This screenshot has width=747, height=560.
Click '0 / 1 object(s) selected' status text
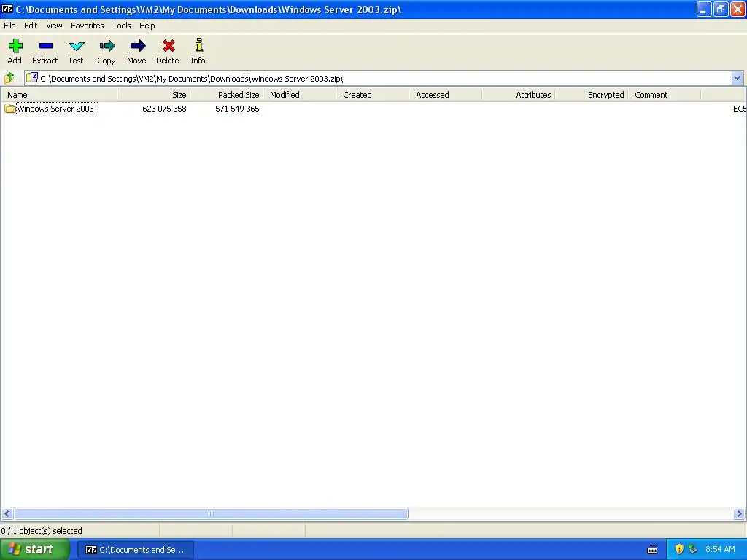[42, 531]
